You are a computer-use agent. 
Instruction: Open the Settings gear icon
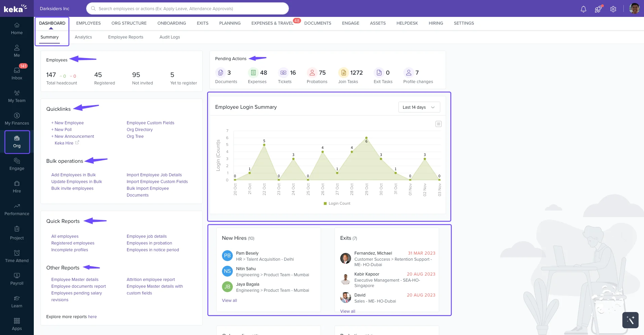[614, 9]
